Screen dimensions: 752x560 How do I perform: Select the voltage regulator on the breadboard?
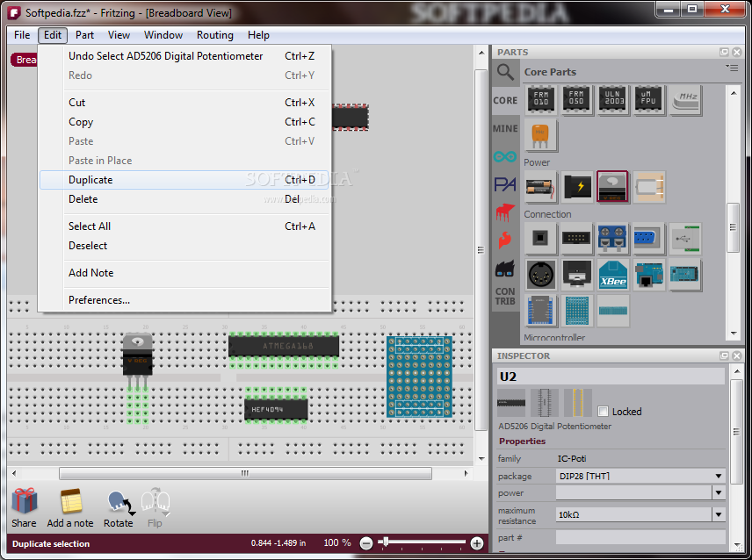138,355
